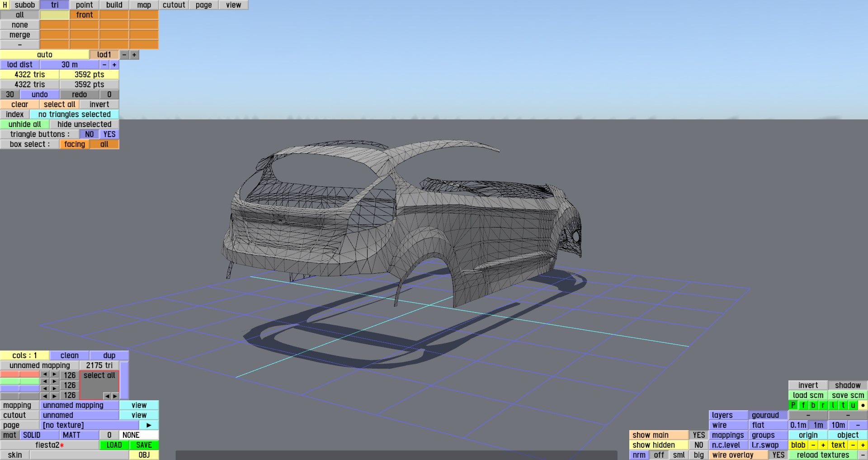This screenshot has height=460, width=868.
Task: Select front view with the f button
Action: click(803, 405)
